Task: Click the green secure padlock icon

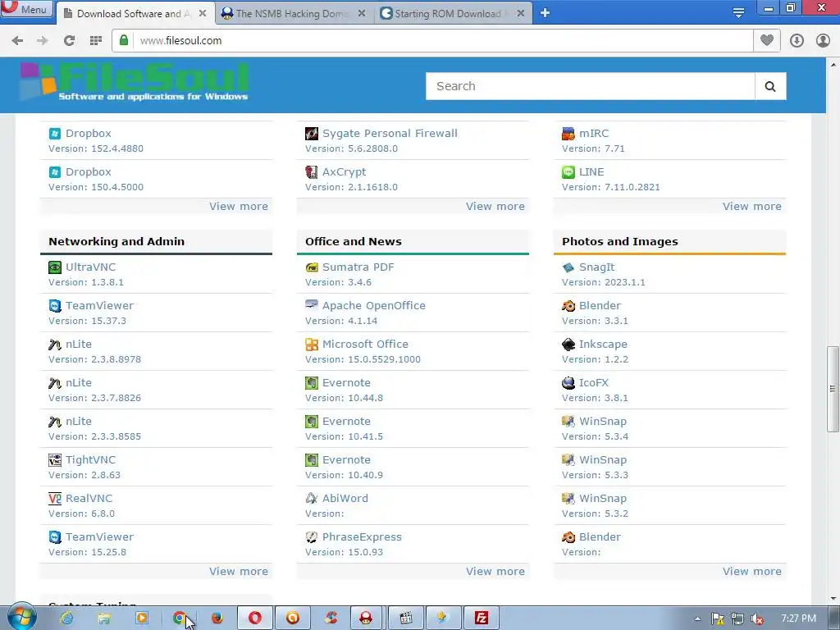Action: tap(124, 40)
